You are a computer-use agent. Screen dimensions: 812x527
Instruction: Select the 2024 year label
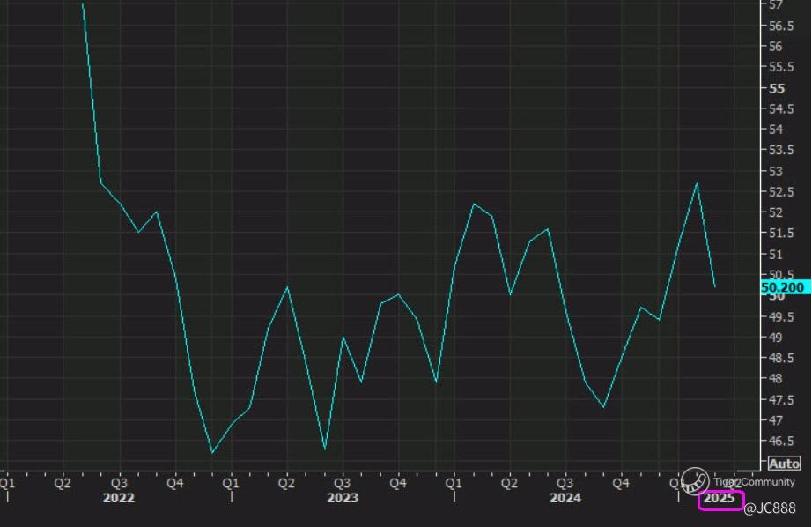pos(565,499)
